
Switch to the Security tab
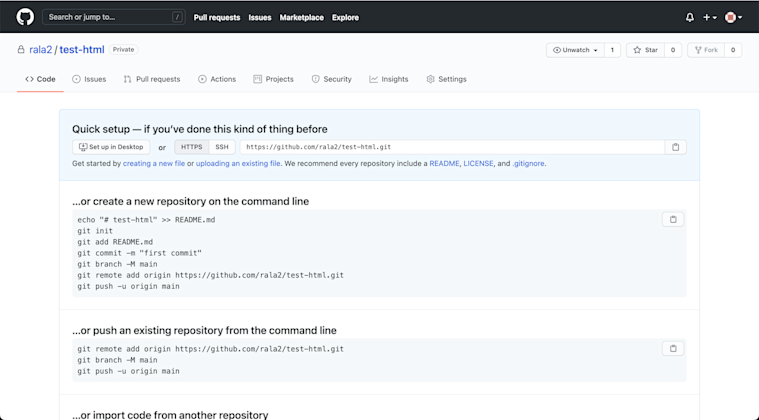click(332, 79)
